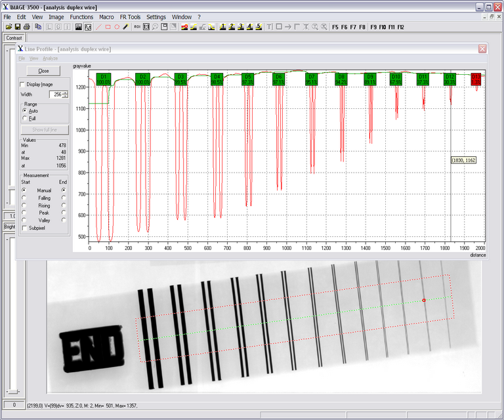Click the yellow S-curve filter icon
The height and width of the screenshot is (420, 504).
(194, 27)
